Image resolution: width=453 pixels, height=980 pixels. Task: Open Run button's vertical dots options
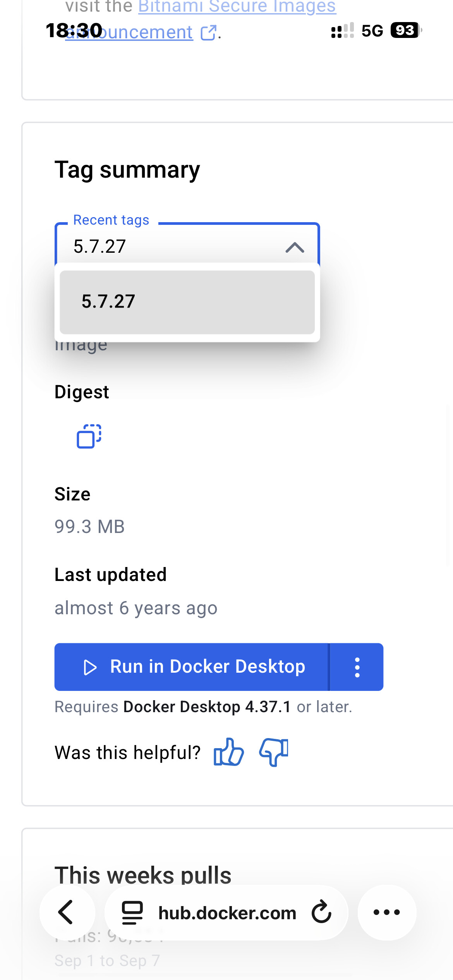(x=357, y=667)
